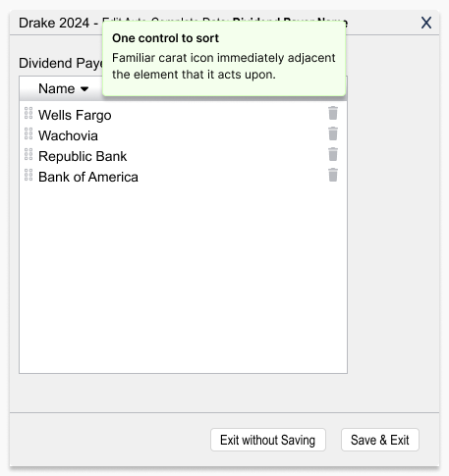Click the grip handle next to Wachovia
This screenshot has width=449, height=476.
click(x=28, y=133)
